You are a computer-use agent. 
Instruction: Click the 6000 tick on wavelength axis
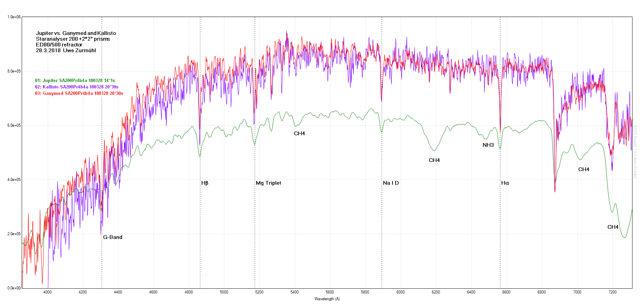(400, 292)
